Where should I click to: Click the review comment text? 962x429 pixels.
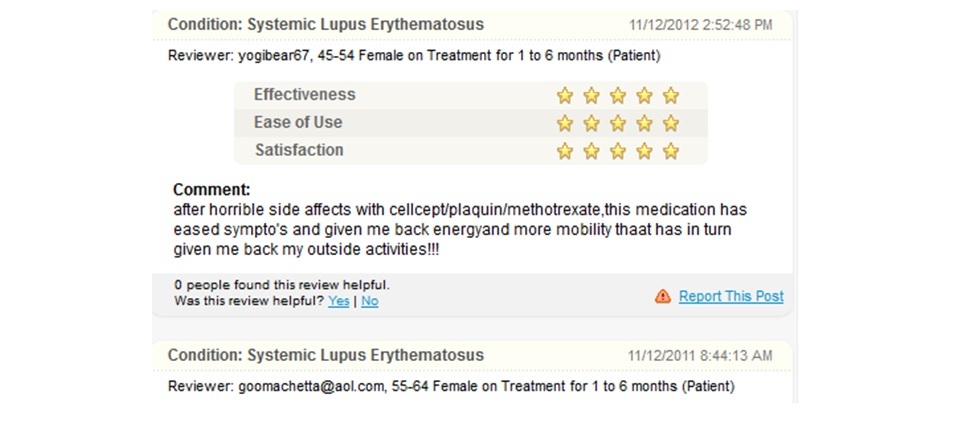[x=460, y=230]
